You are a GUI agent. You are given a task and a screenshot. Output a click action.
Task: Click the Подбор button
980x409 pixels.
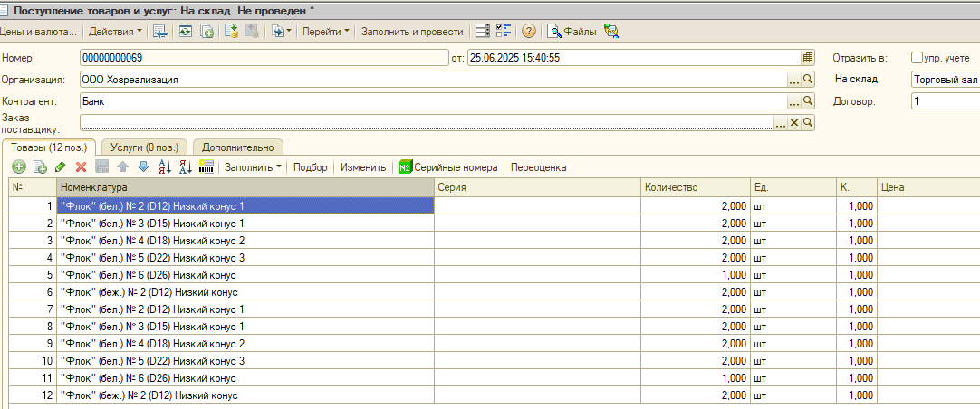click(x=311, y=167)
